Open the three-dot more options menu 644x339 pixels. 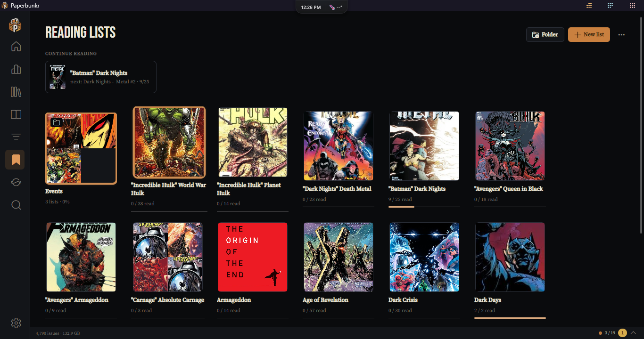(x=621, y=35)
